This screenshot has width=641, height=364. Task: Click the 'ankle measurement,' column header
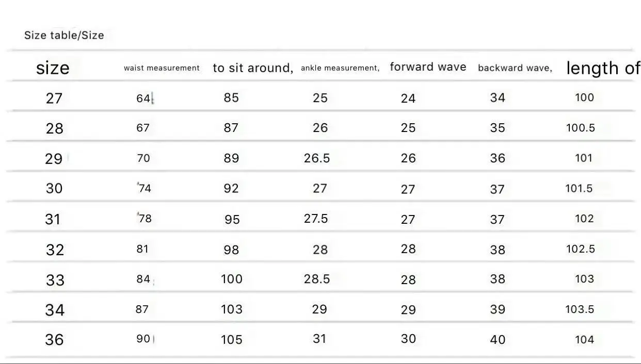click(x=340, y=68)
